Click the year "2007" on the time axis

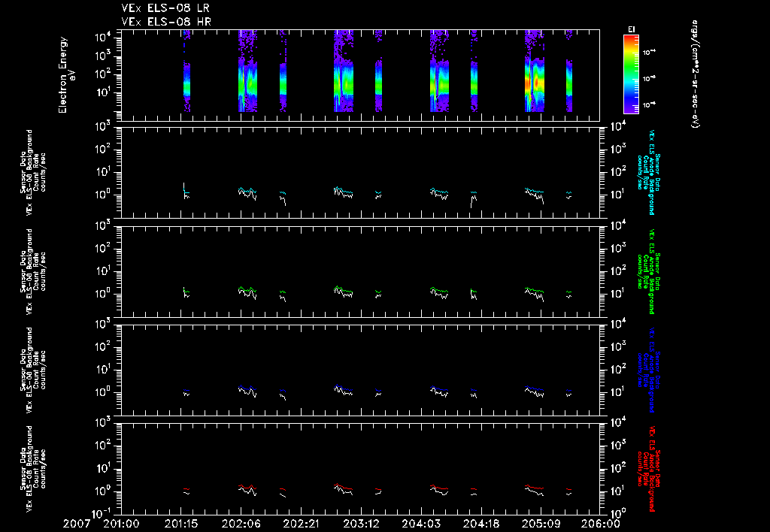tap(77, 524)
